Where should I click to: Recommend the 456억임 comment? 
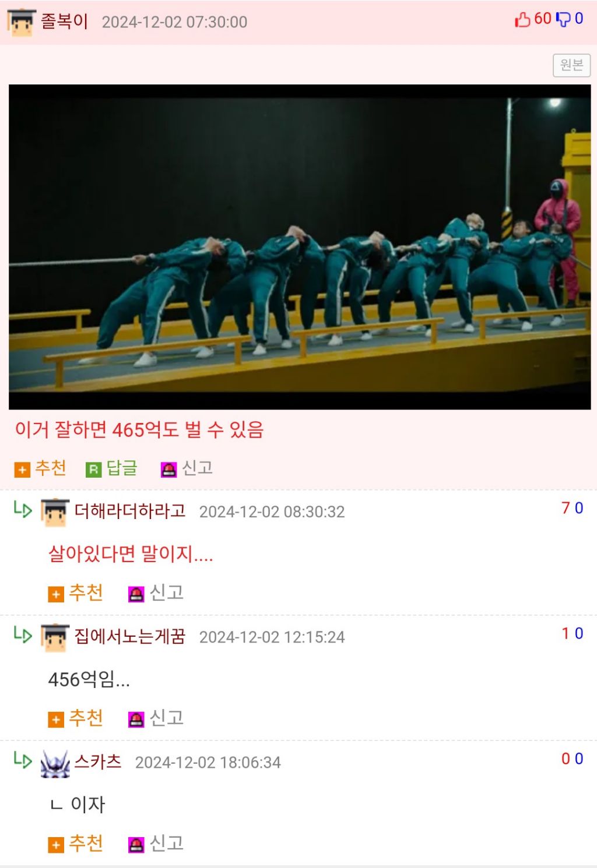coord(76,718)
